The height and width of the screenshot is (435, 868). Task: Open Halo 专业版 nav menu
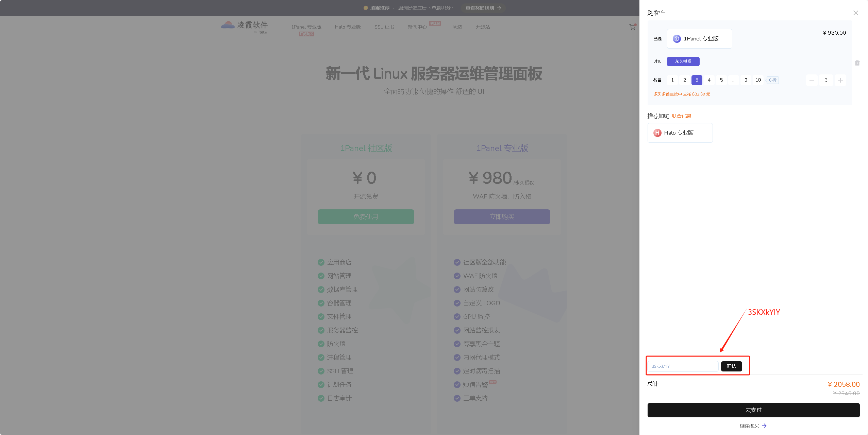tap(348, 27)
